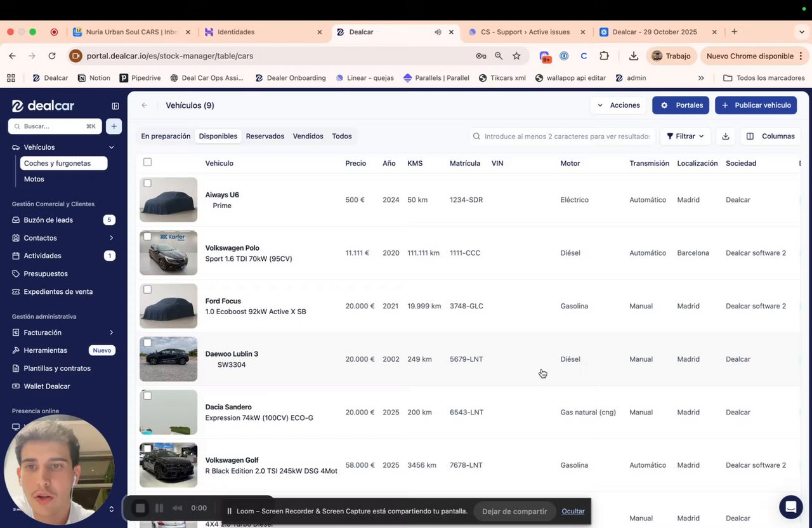Tick the Volkswagen Golf row checkbox

(x=147, y=449)
